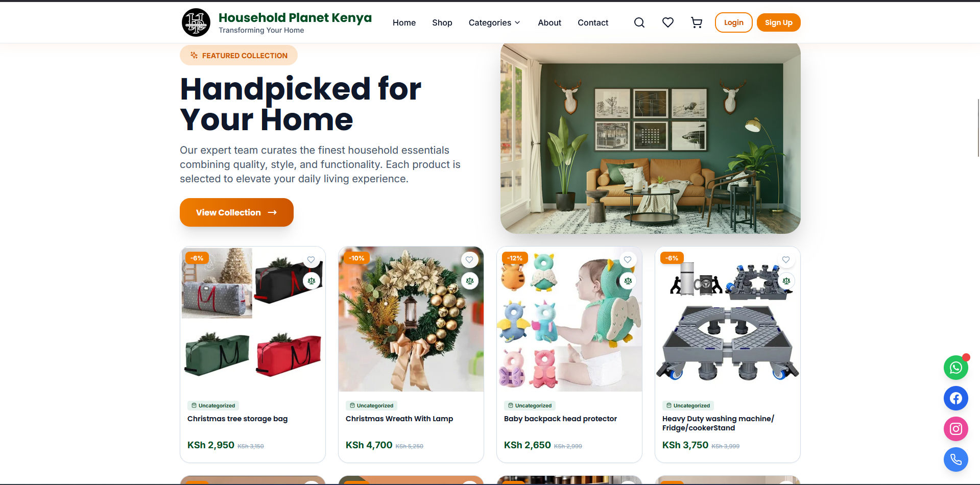Open Instagram floating icon
Screen dimensions: 980x485
pyautogui.click(x=955, y=429)
